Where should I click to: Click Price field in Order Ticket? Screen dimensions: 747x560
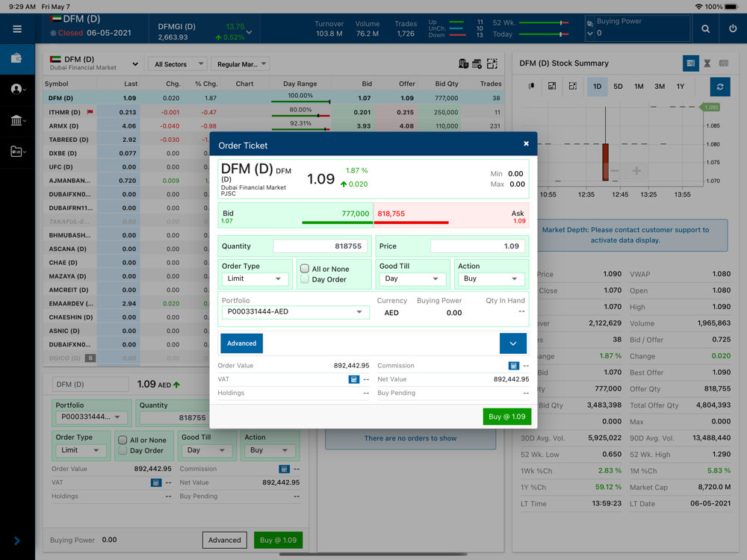[477, 246]
